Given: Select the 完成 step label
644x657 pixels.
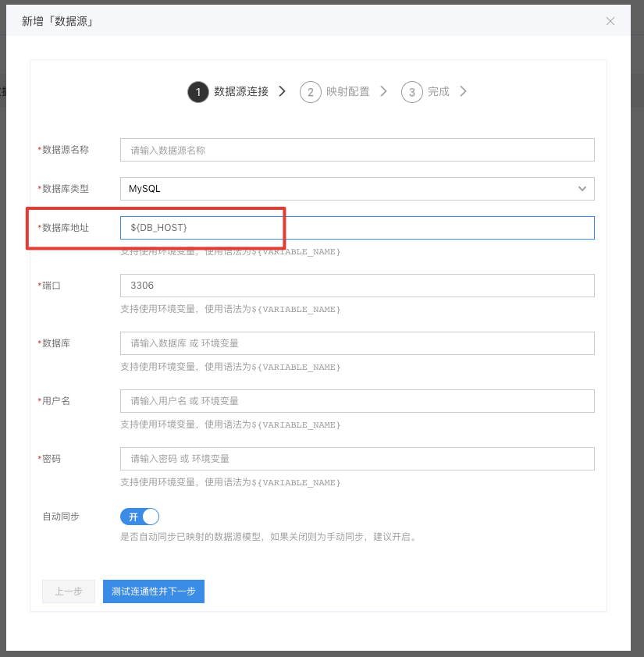Looking at the screenshot, I should [439, 91].
